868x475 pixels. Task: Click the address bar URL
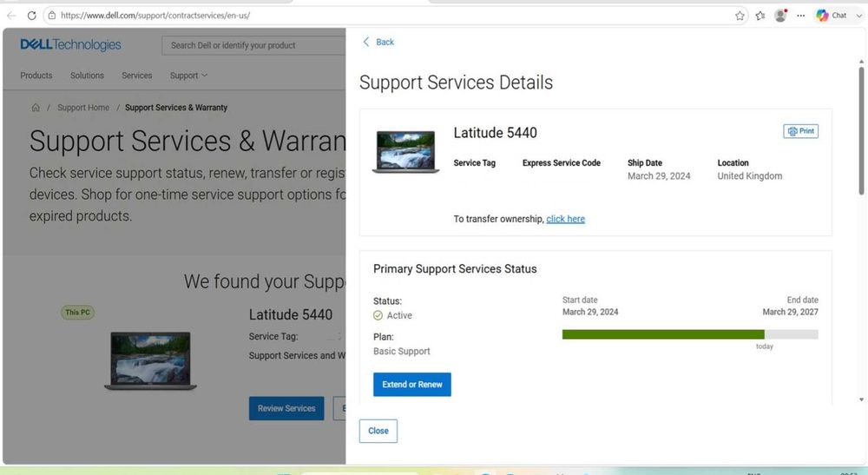[x=155, y=16]
